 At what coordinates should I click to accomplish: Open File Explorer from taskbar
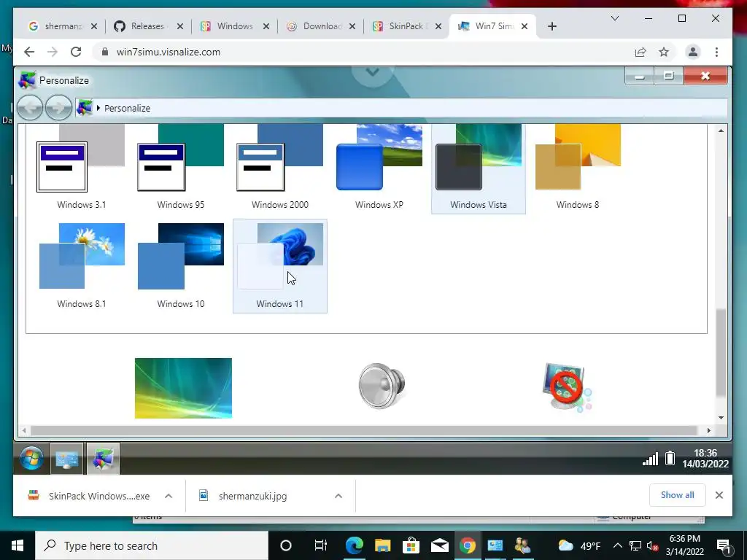tap(382, 545)
